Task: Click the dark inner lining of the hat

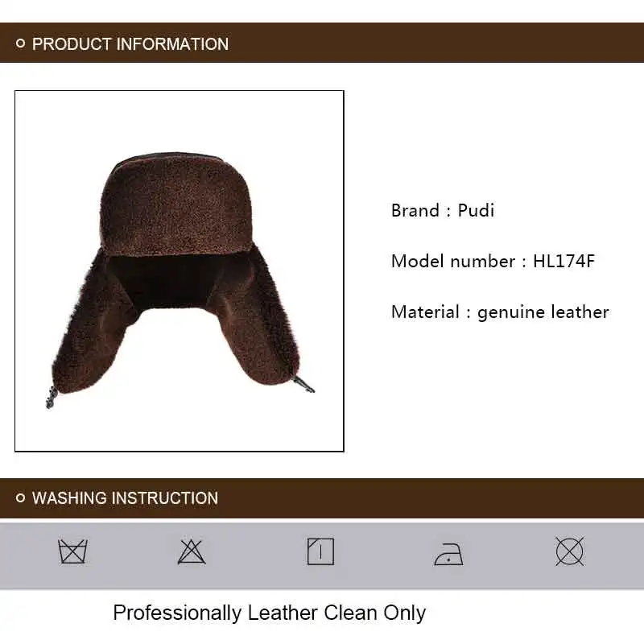Action: pyautogui.click(x=163, y=281)
